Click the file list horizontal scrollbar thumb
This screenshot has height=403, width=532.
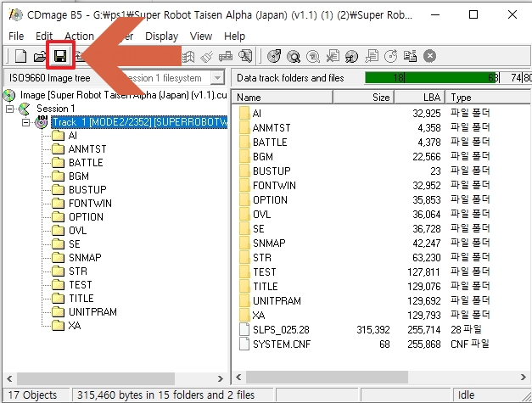[x=327, y=377]
